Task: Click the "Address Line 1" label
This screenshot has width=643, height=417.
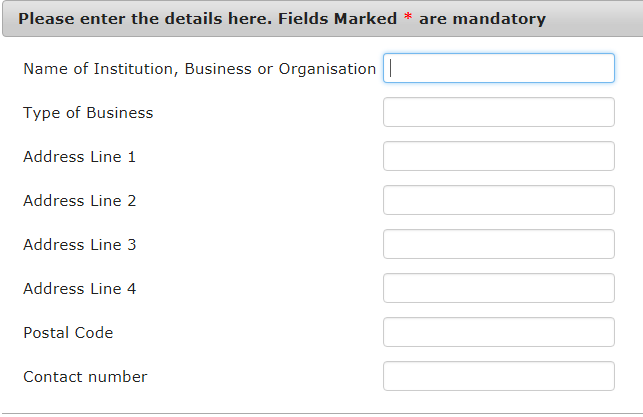Action: click(79, 157)
